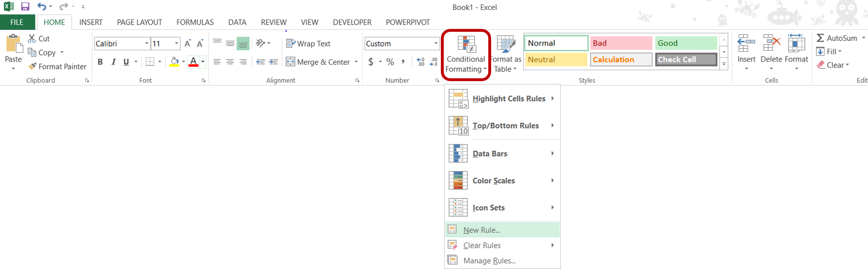Open the FILE tab

17,22
